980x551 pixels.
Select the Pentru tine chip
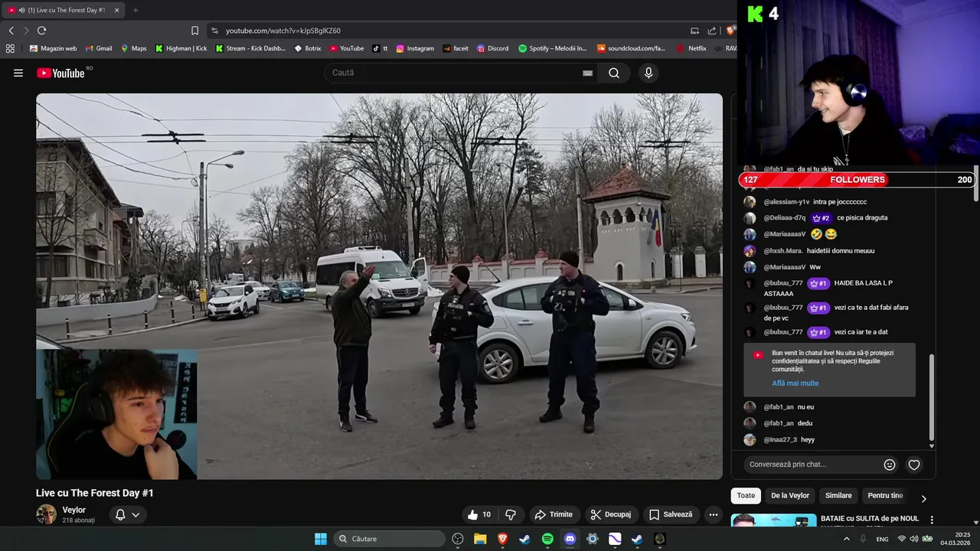click(885, 495)
